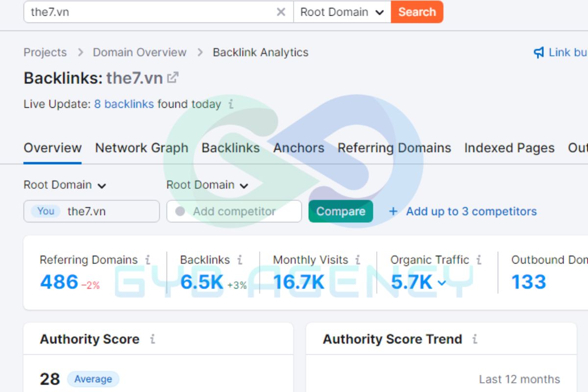
Task: Go to Projects breadcrumb
Action: pyautogui.click(x=45, y=52)
